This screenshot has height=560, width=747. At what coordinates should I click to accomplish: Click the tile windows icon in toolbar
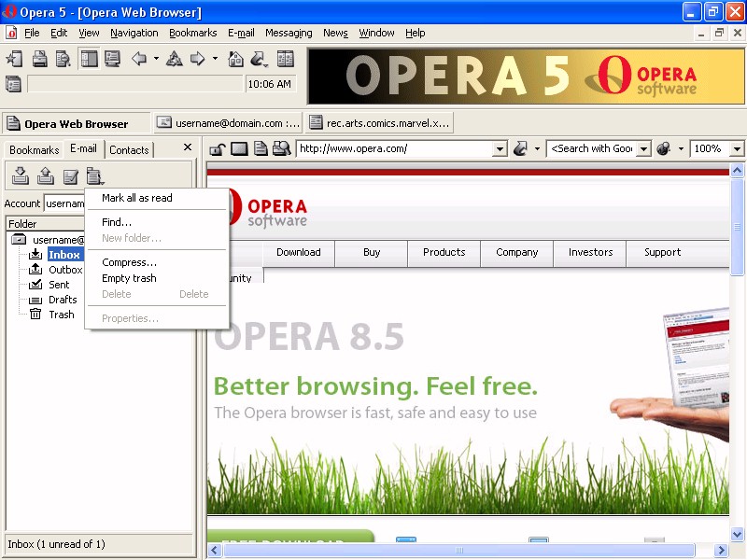(x=286, y=59)
